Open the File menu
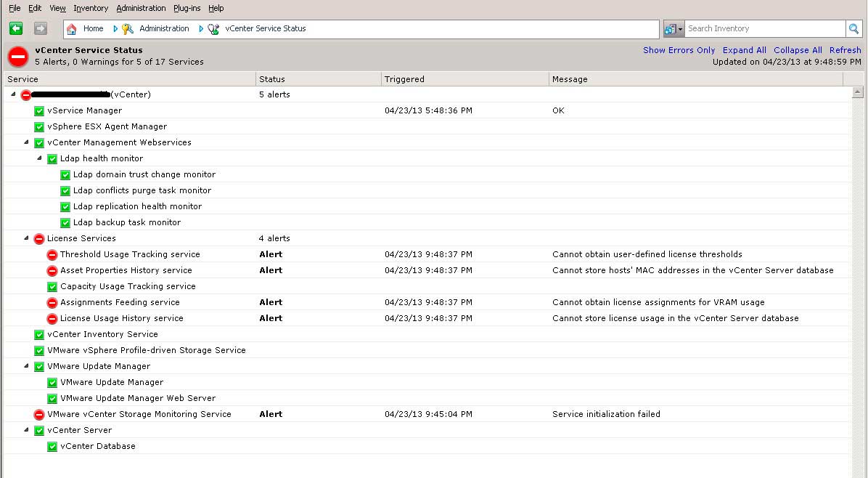868x478 pixels. [x=15, y=8]
